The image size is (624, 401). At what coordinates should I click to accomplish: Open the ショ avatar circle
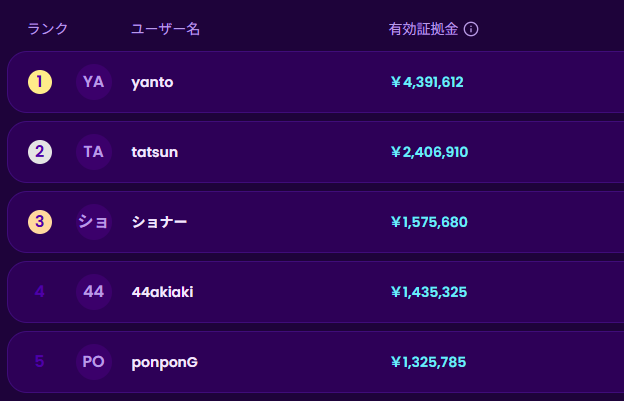pyautogui.click(x=94, y=222)
